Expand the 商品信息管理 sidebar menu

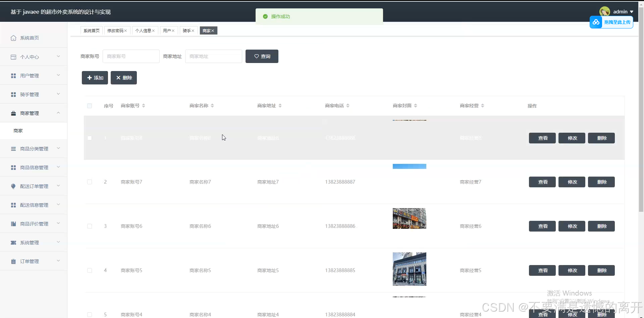click(58, 167)
